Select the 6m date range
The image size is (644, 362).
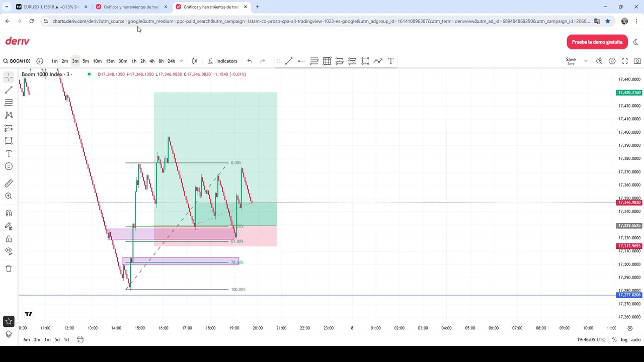(x=26, y=340)
